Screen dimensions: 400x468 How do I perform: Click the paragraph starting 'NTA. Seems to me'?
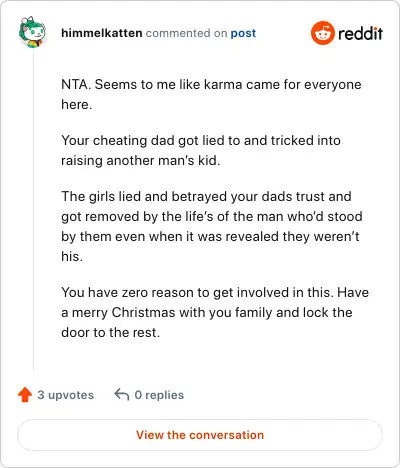point(211,94)
